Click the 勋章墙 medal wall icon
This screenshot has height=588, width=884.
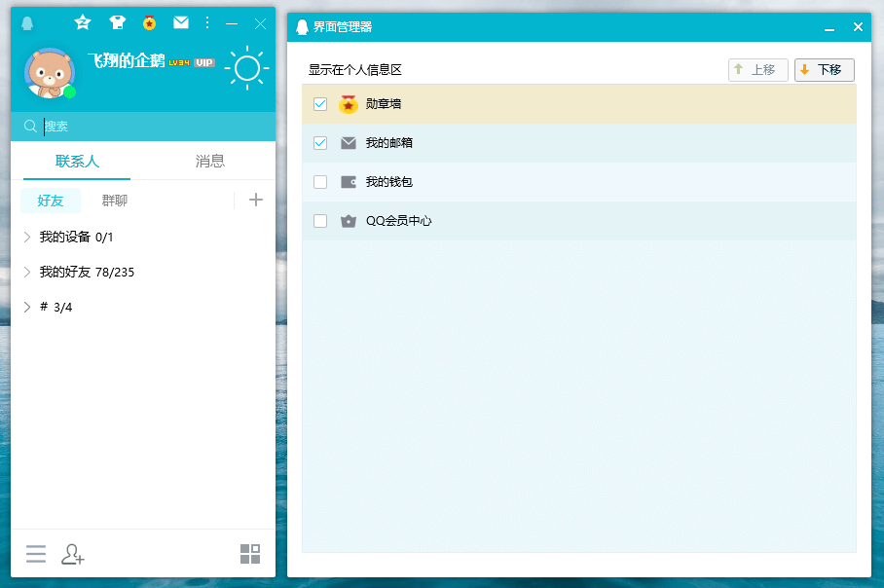point(348,104)
